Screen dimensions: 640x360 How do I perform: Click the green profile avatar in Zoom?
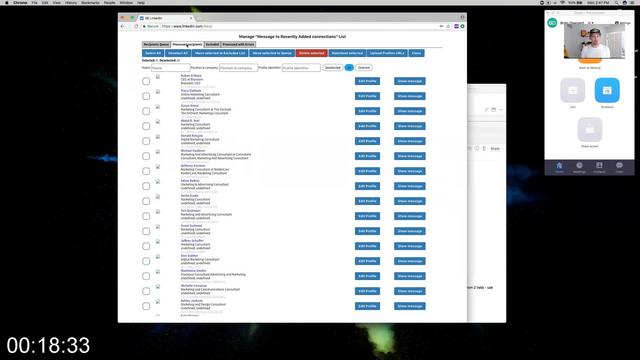coord(552,23)
